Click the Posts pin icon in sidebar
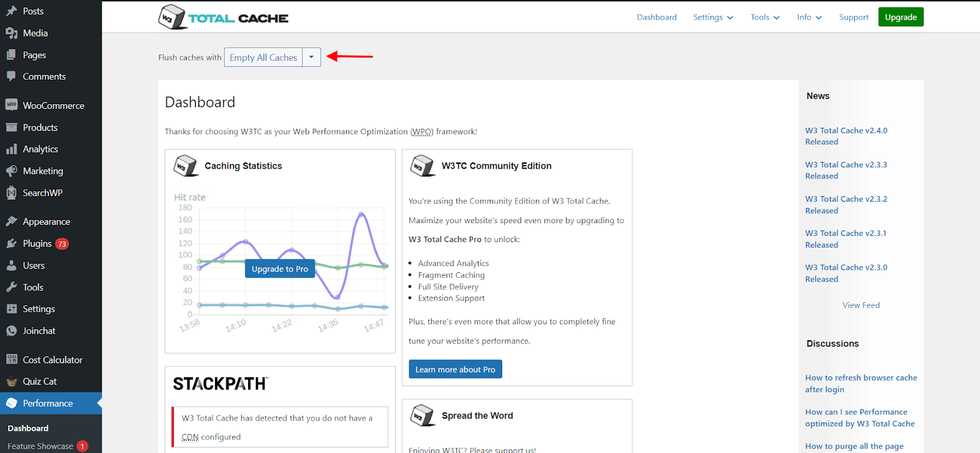The image size is (980, 453). (x=12, y=11)
